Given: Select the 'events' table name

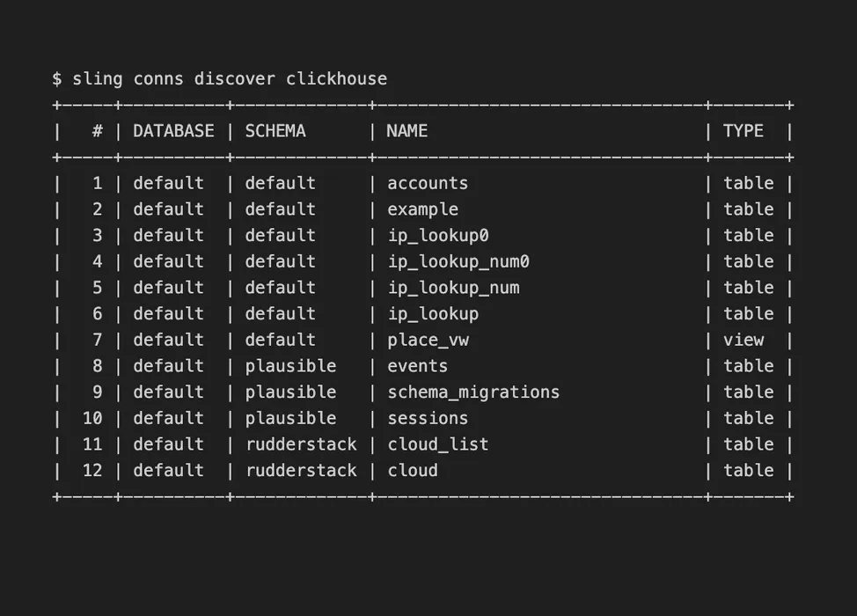Looking at the screenshot, I should pos(418,366).
